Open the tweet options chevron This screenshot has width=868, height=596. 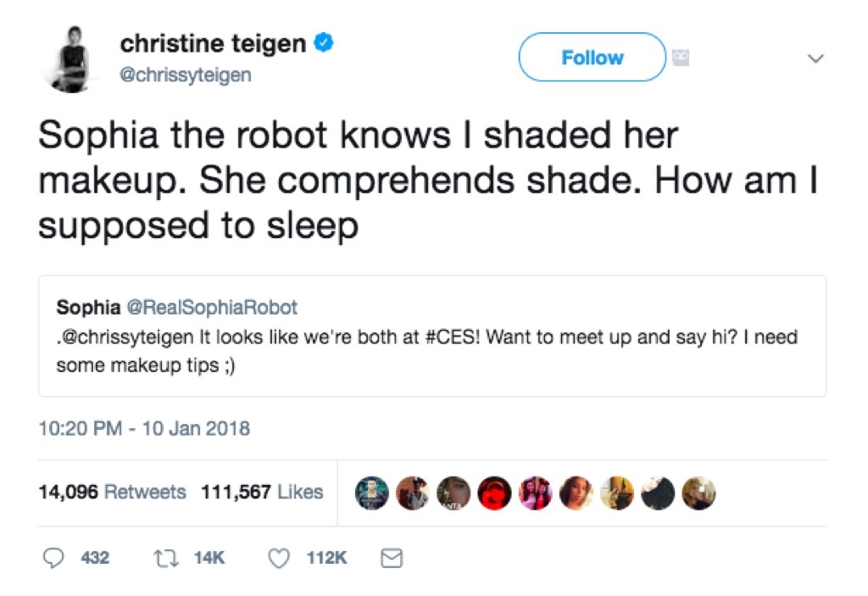[815, 58]
